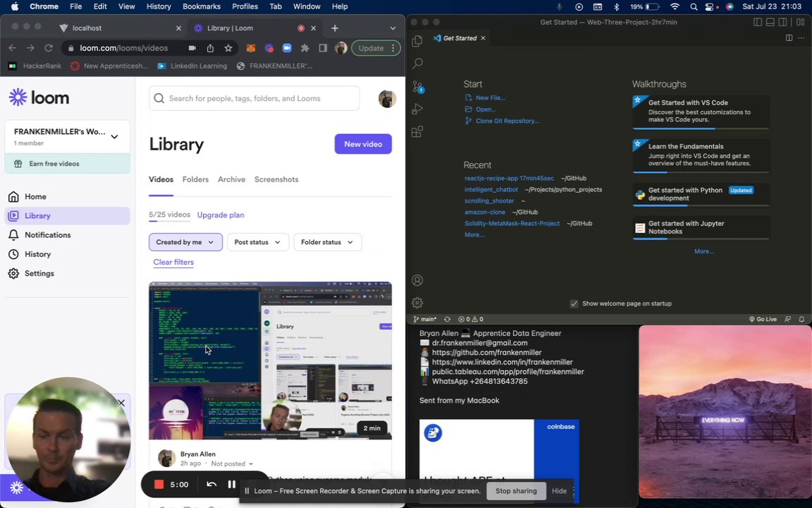Click Go Live in VS Code status bar

click(x=763, y=320)
